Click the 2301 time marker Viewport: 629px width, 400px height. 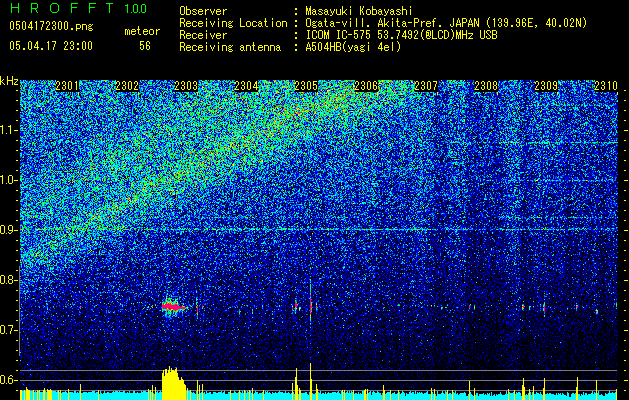coord(67,86)
